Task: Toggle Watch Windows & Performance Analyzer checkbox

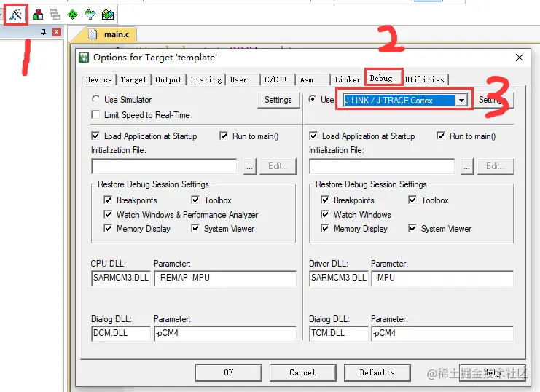Action: click(108, 214)
